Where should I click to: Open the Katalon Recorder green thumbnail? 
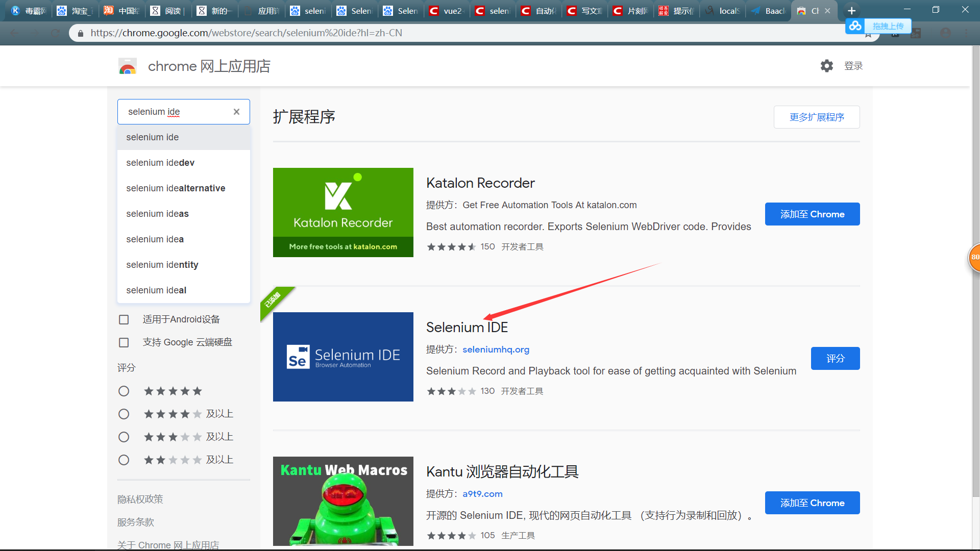coord(343,212)
